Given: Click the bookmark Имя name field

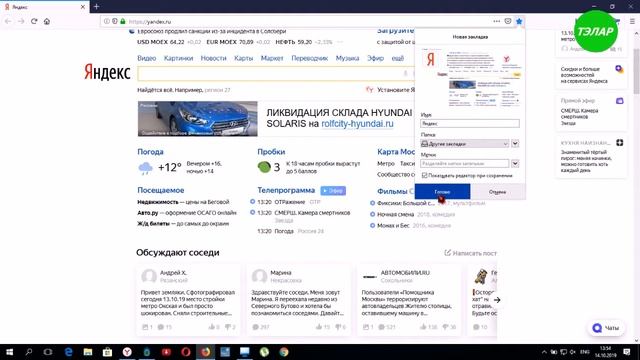Looking at the screenshot, I should [470, 123].
